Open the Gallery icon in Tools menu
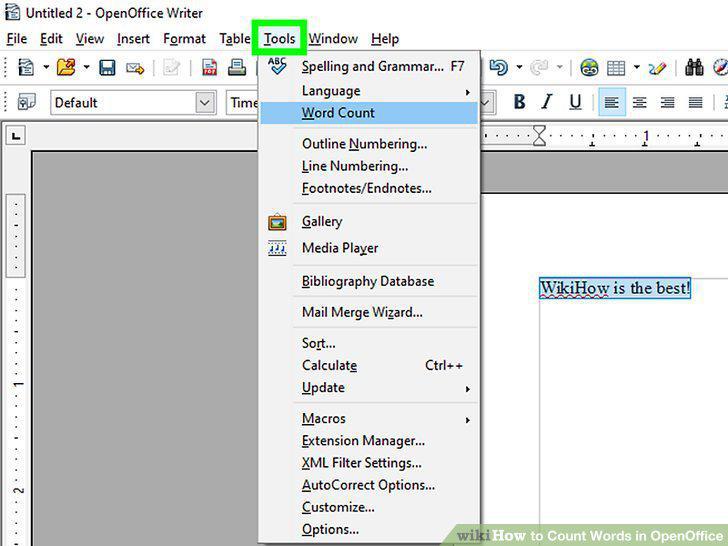The height and width of the screenshot is (546, 728). pyautogui.click(x=277, y=222)
